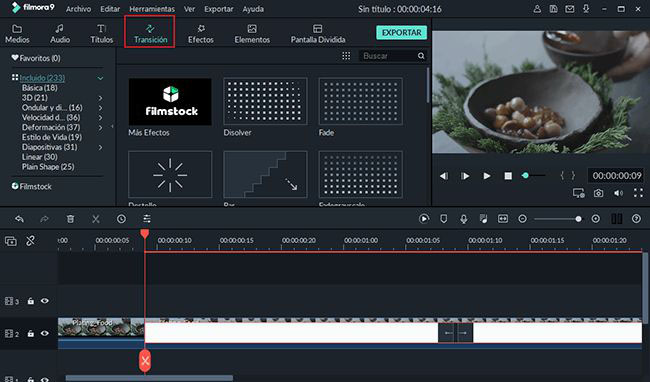Click the undo arrow in timeline toolbar
650x382 pixels.
click(19, 219)
